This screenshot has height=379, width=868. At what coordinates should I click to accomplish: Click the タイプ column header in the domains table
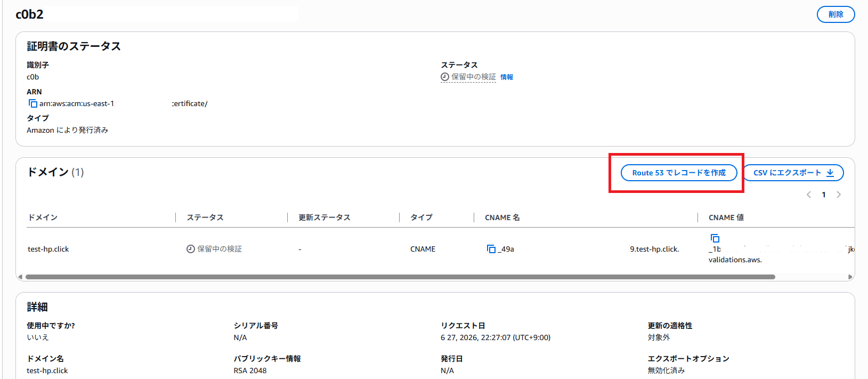[x=421, y=217]
